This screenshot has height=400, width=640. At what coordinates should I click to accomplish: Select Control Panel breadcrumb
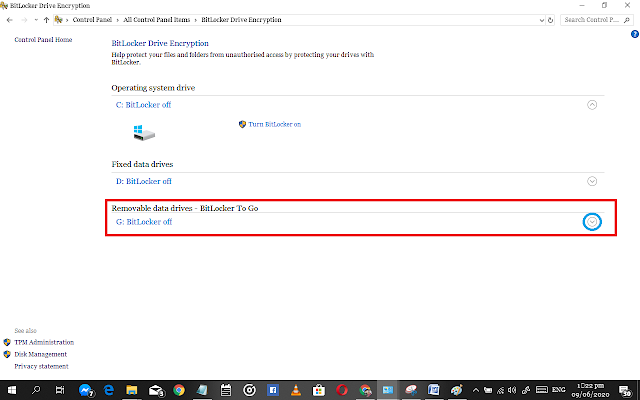pyautogui.click(x=92, y=20)
